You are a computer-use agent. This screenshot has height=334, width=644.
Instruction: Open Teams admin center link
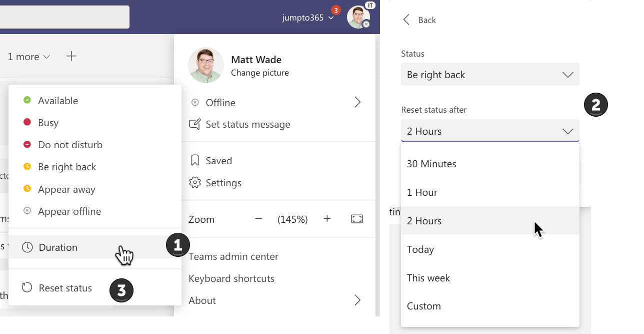click(x=233, y=256)
